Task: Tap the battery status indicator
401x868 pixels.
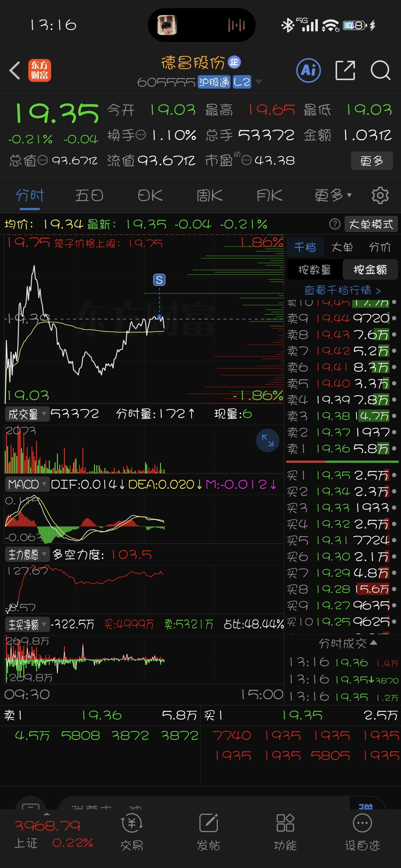Action: tap(354, 25)
